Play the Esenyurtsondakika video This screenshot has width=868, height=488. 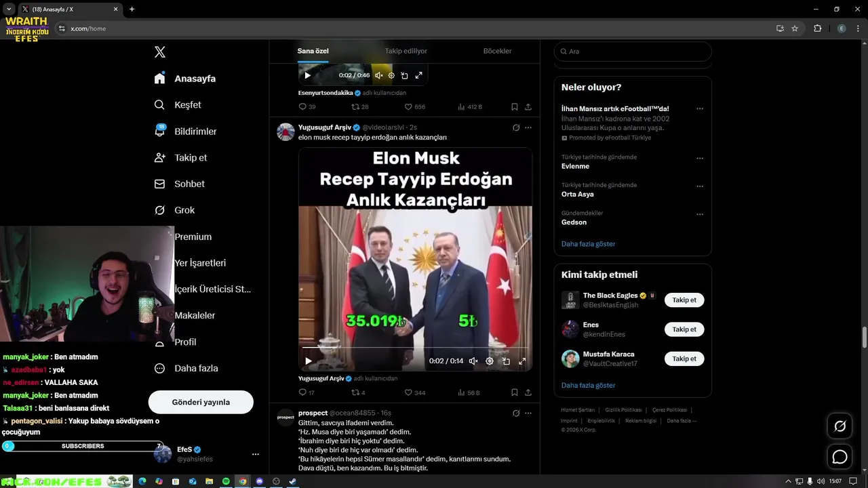307,75
